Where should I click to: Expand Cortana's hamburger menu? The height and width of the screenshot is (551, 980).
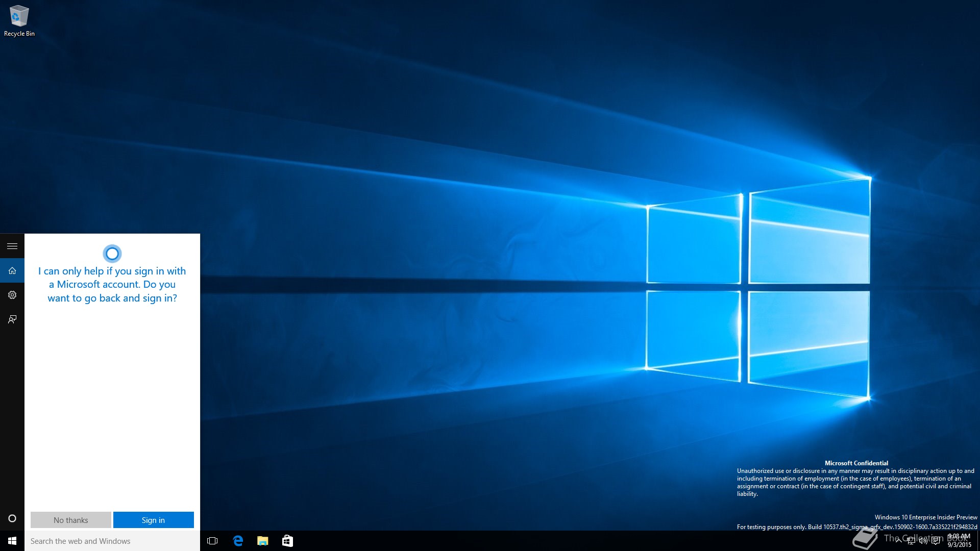click(12, 246)
